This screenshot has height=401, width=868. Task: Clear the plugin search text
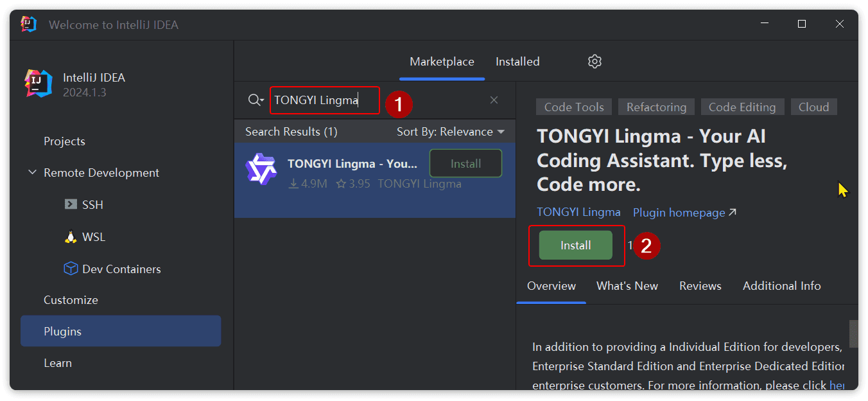click(494, 100)
